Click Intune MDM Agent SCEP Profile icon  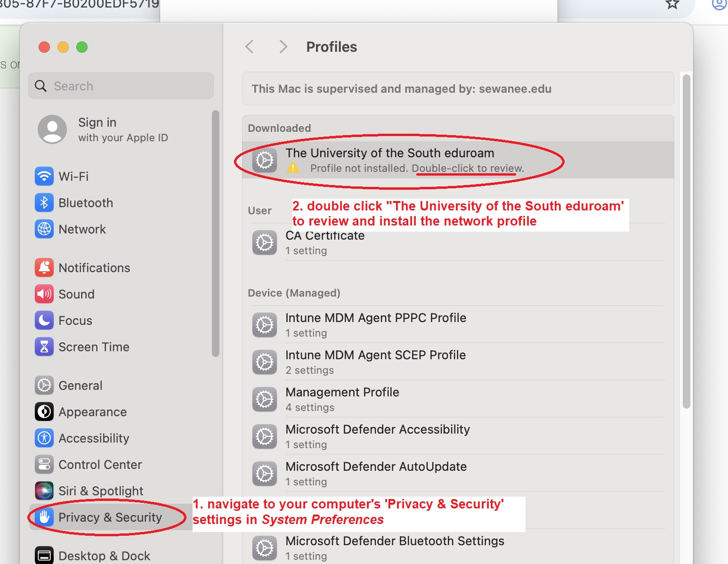[265, 362]
